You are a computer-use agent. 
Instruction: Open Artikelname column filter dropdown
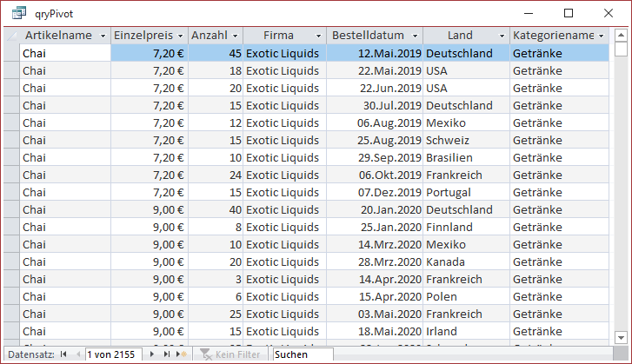[103, 36]
